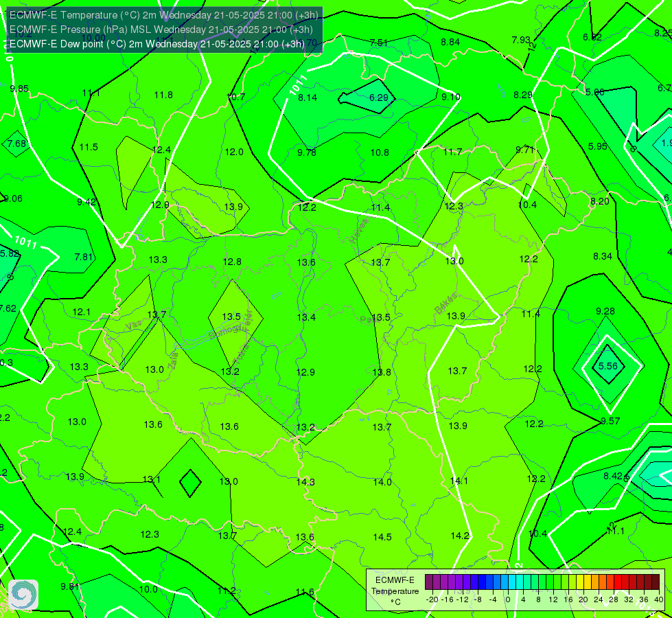Click the Heves county label
Image resolution: width=672 pixels, height=618 pixels.
359,231
